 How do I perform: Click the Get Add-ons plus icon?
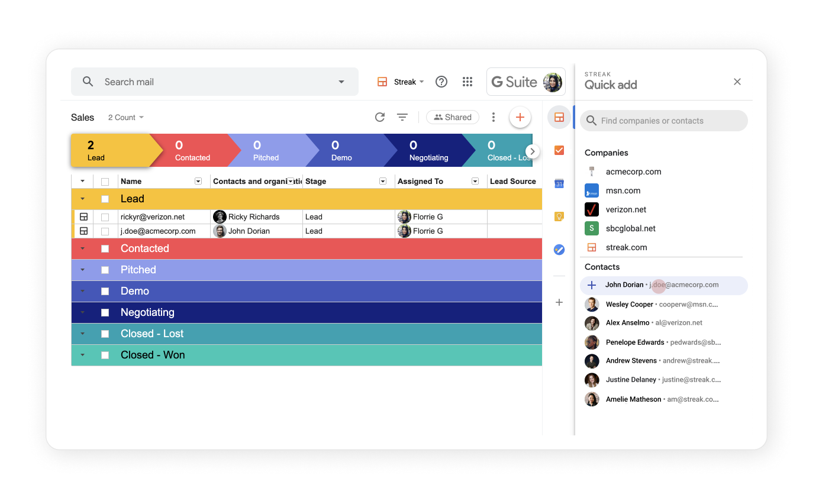click(559, 302)
